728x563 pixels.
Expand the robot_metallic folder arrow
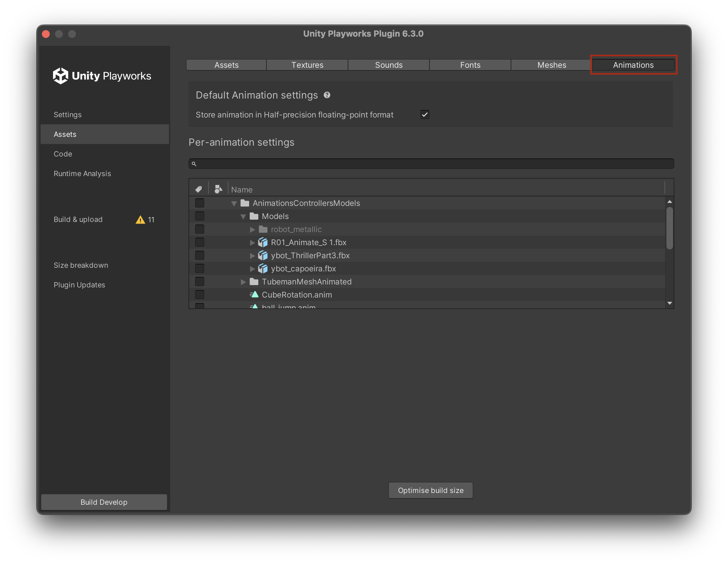coord(252,229)
